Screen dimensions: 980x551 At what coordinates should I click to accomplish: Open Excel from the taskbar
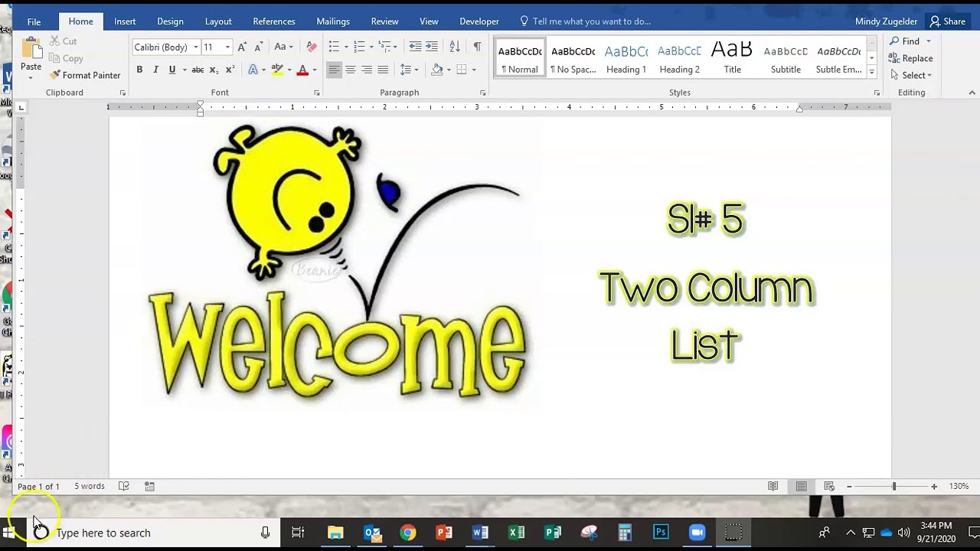pyautogui.click(x=517, y=533)
